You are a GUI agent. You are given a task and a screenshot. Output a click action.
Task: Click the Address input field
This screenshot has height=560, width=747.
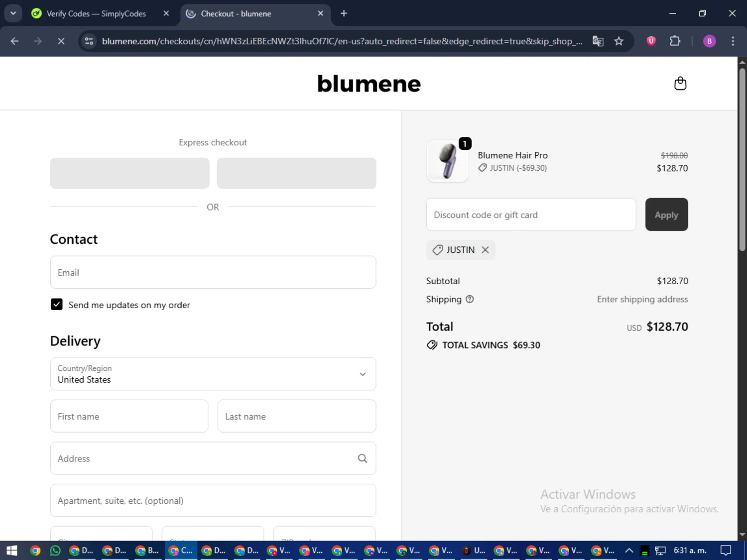click(x=213, y=458)
